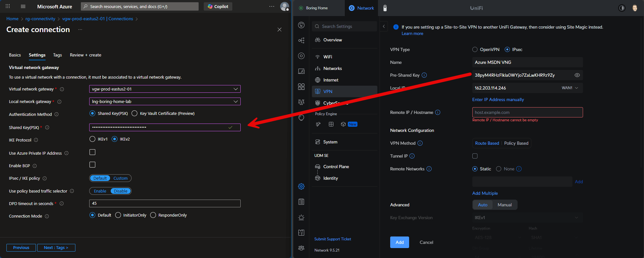Close the Create connection blade
Viewport: 644px width, 258px height.
279,30
